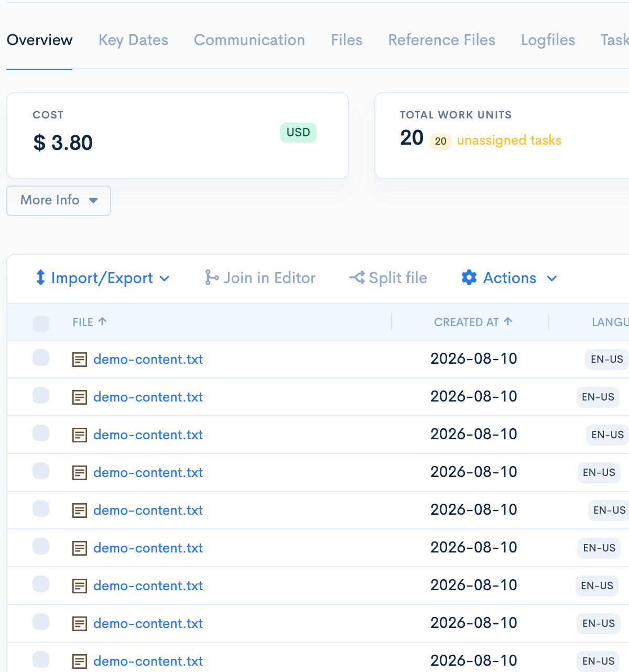This screenshot has height=672, width=629.
Task: Open the Import/Export dropdown menu
Action: (102, 278)
